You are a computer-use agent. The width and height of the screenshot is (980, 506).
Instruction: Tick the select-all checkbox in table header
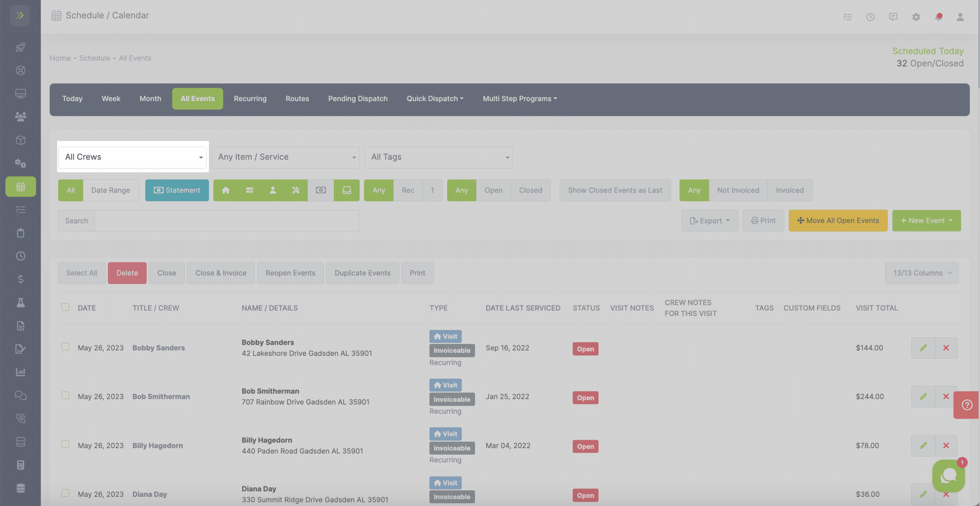pyautogui.click(x=65, y=307)
